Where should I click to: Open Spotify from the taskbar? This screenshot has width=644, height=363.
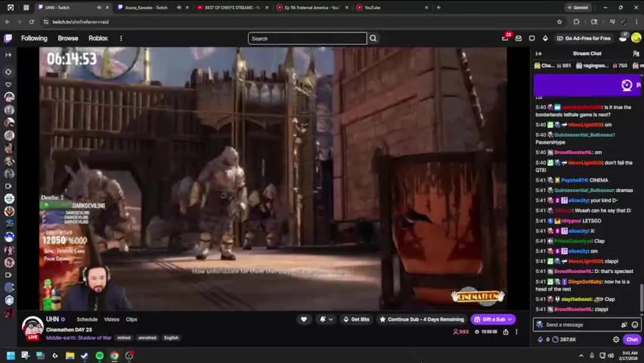pos(99,355)
